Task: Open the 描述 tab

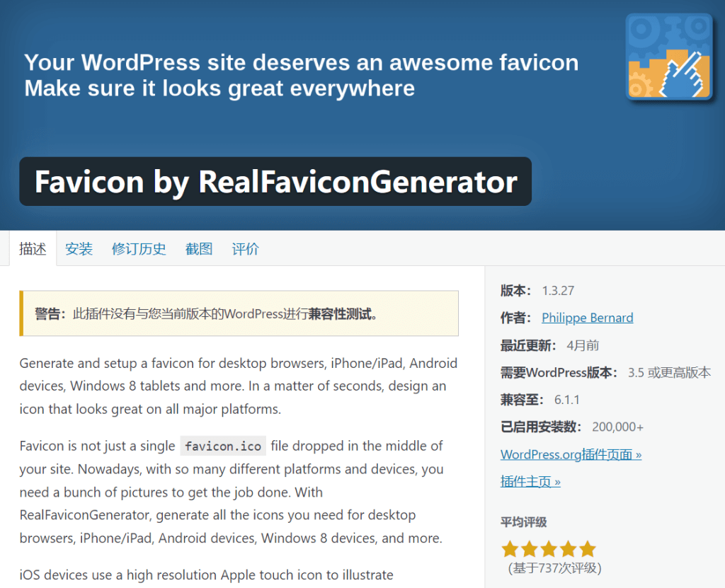Action: tap(33, 248)
